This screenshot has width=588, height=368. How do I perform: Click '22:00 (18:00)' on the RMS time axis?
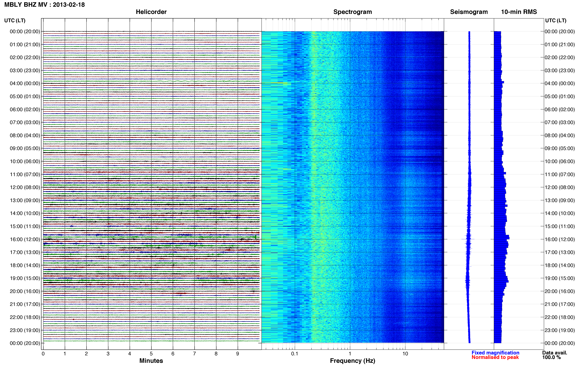[560, 317]
